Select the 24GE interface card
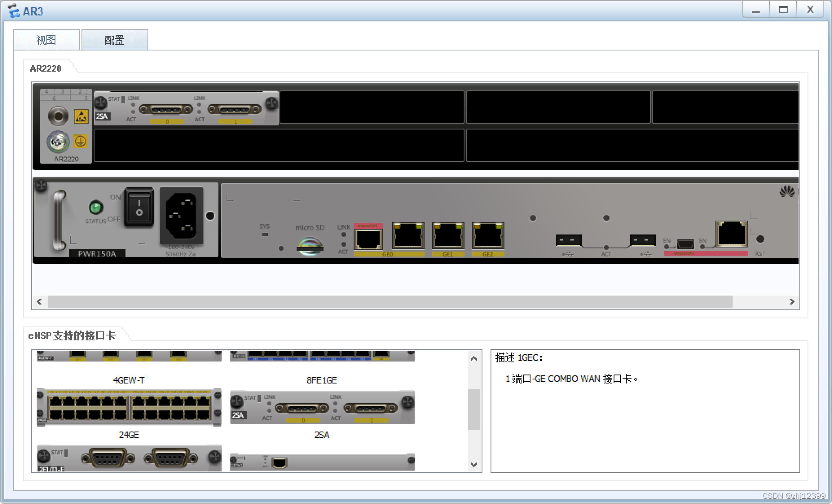832x504 pixels. [129, 408]
